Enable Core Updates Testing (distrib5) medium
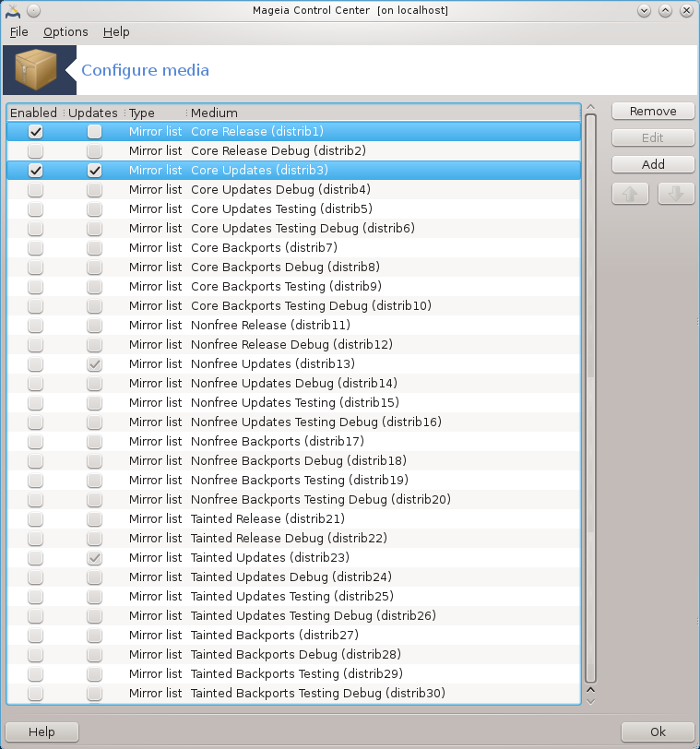Screen dimensions: 700x749 pos(35,209)
